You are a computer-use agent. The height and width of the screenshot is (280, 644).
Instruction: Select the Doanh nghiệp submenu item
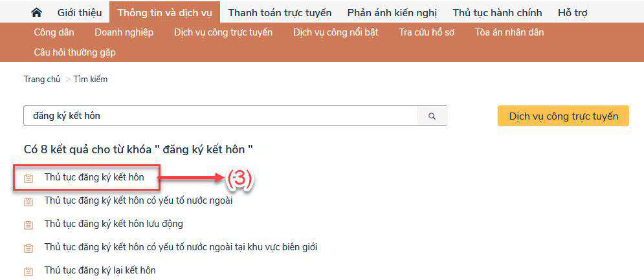[124, 32]
